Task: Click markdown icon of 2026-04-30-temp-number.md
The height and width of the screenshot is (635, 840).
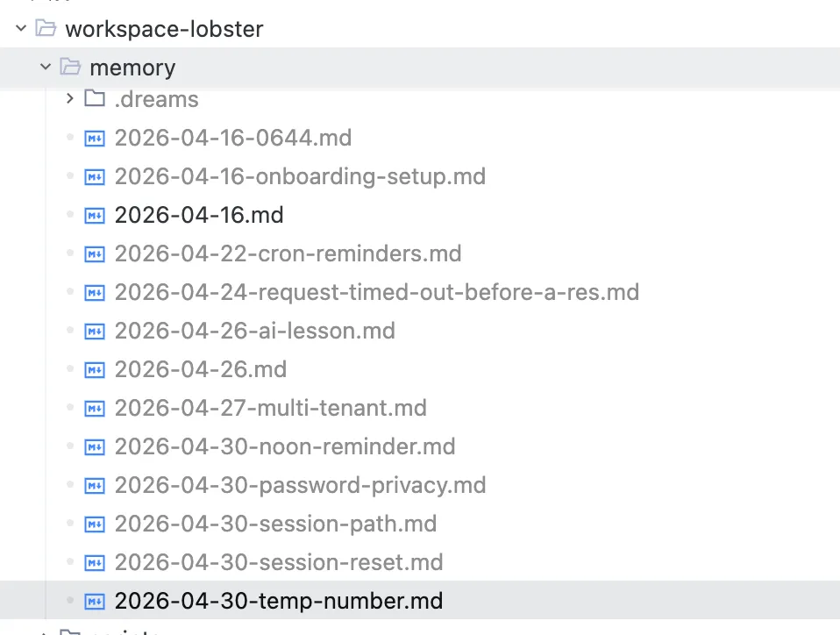Action: pyautogui.click(x=95, y=602)
